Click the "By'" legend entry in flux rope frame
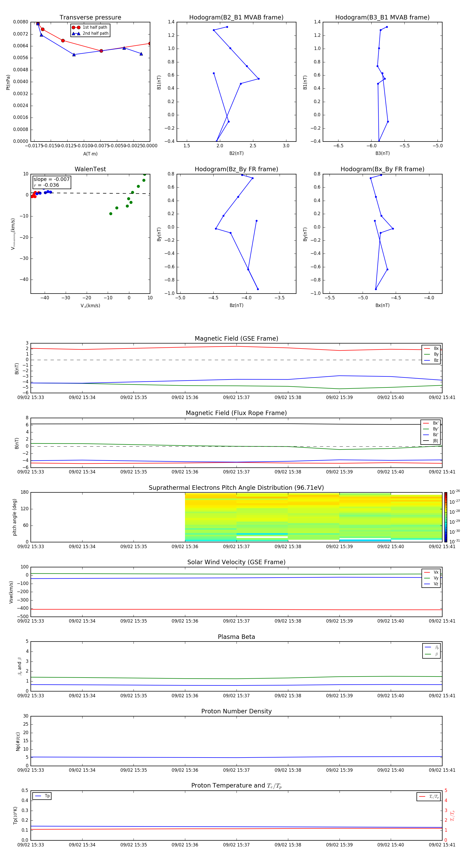The width and height of the screenshot is (473, 868). [431, 429]
